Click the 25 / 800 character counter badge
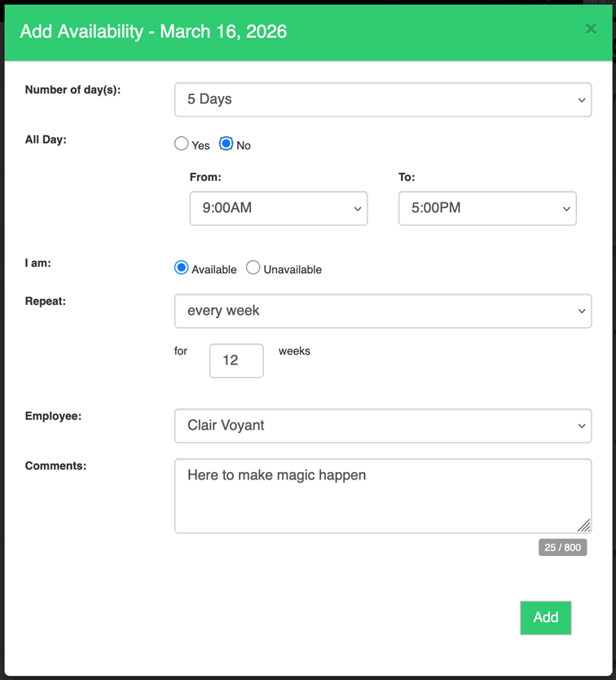 point(562,548)
